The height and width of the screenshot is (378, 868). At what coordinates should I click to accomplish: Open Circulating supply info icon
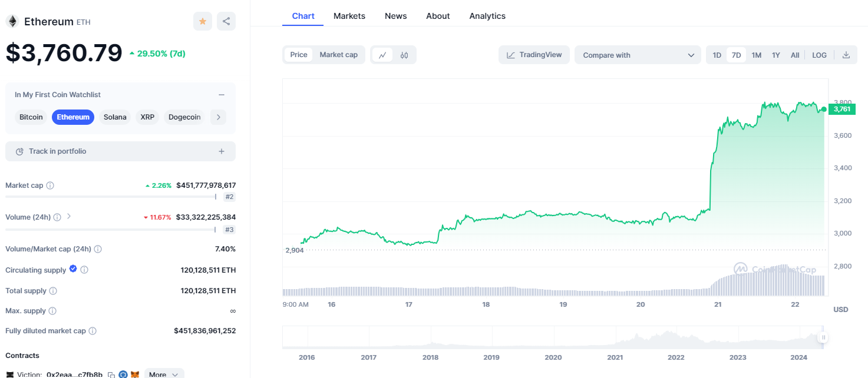pos(84,270)
